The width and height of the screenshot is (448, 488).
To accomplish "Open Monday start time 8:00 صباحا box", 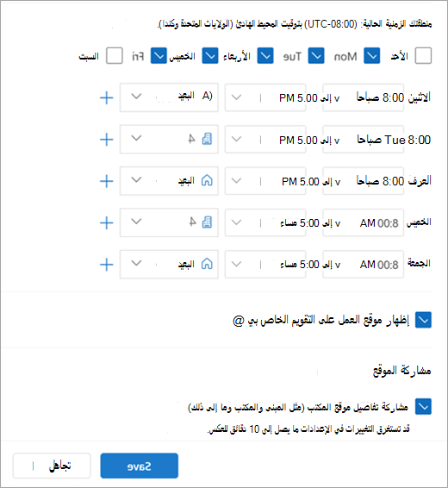I will [363, 97].
